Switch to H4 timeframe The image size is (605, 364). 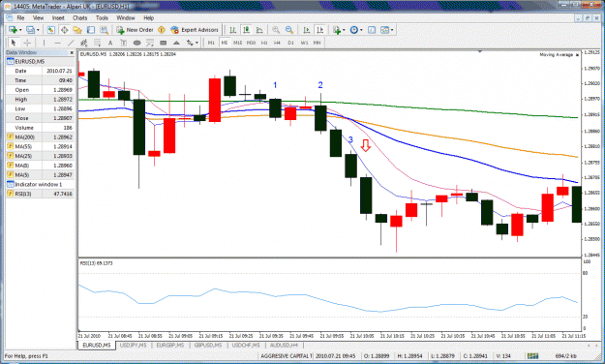click(277, 43)
